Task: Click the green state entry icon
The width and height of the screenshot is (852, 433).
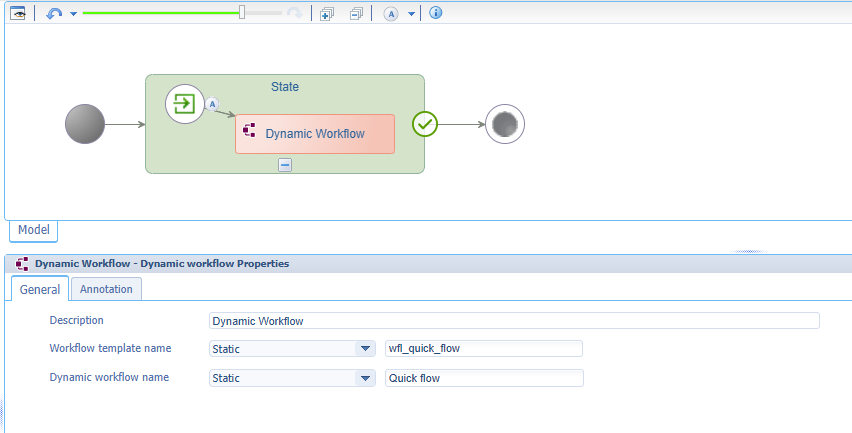Action: coord(184,104)
